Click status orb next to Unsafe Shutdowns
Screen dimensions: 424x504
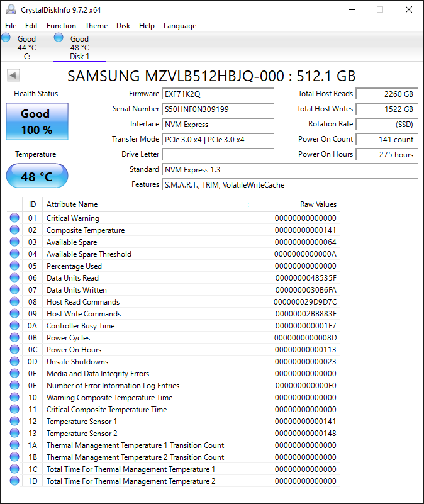click(x=14, y=362)
